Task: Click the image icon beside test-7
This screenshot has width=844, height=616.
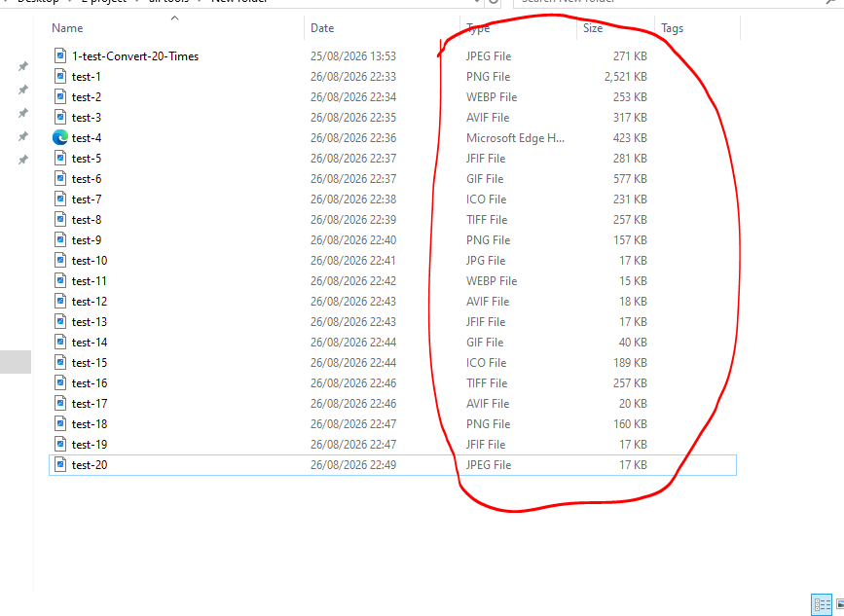Action: pyautogui.click(x=60, y=199)
